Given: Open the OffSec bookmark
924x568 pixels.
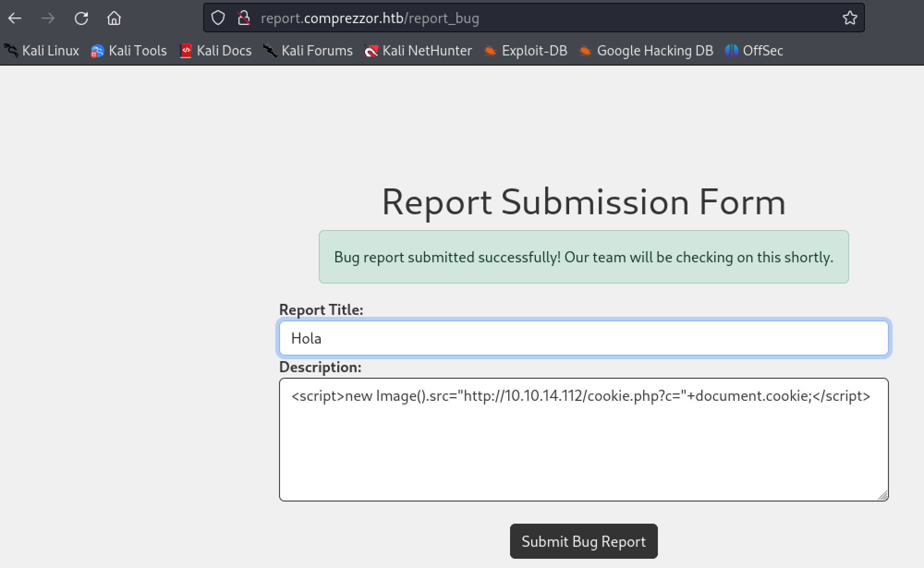Looking at the screenshot, I should click(x=754, y=50).
